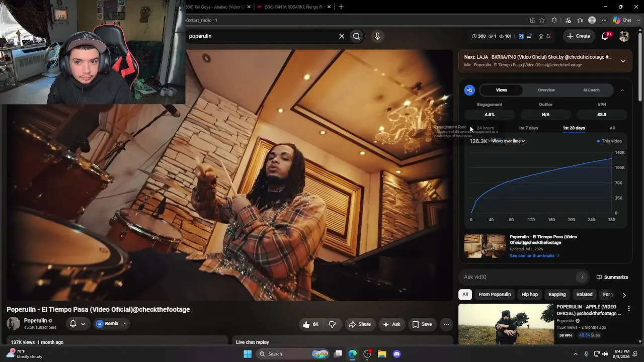Open the AI Coach tab
This screenshot has width=644, height=362.
[591, 90]
